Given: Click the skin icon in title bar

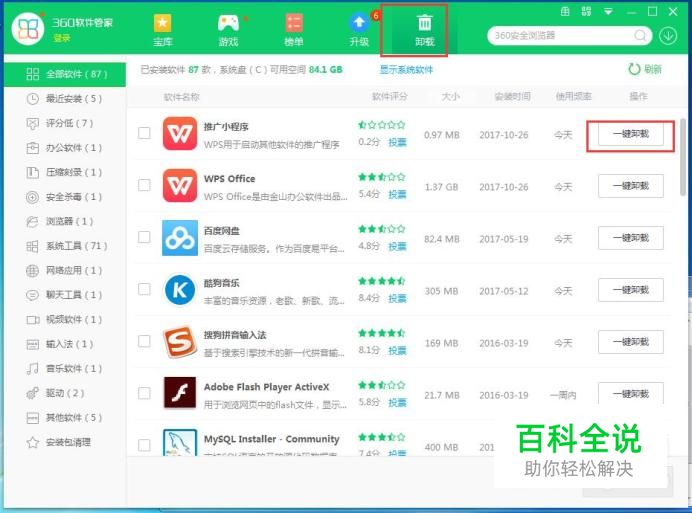Looking at the screenshot, I should click(565, 11).
